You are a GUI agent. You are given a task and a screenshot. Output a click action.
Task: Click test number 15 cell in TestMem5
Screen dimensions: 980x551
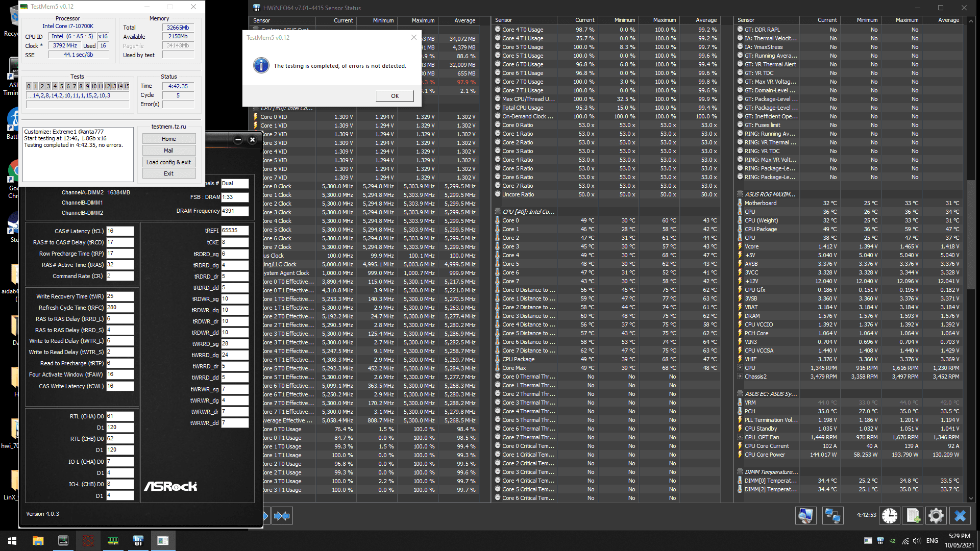pyautogui.click(x=127, y=86)
